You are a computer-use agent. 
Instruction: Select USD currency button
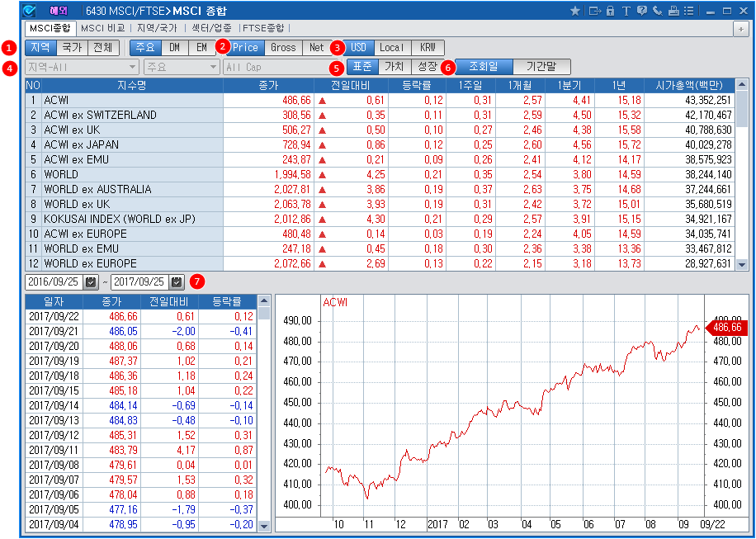coord(358,48)
